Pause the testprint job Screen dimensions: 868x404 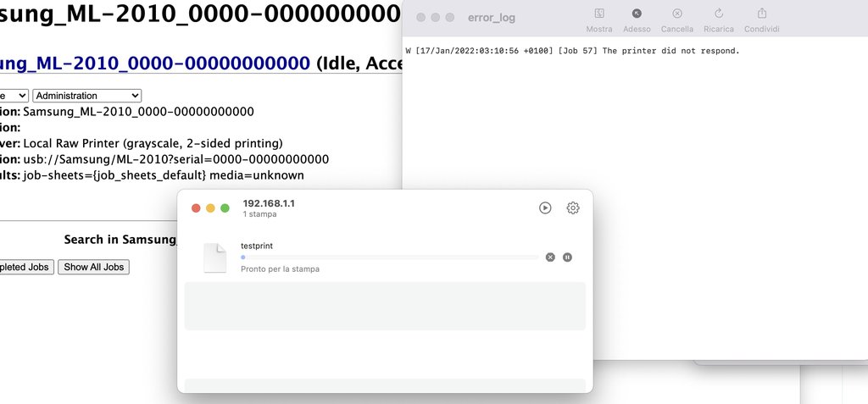pos(567,257)
